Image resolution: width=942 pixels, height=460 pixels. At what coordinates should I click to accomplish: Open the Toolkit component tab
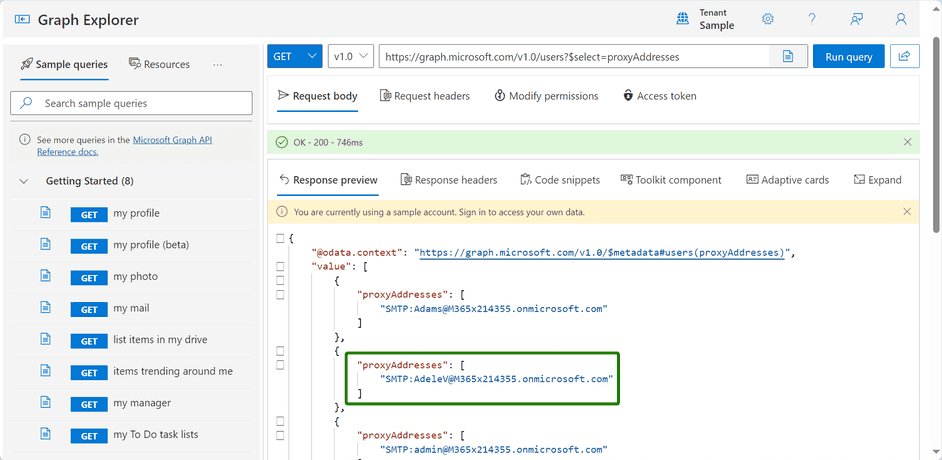671,180
